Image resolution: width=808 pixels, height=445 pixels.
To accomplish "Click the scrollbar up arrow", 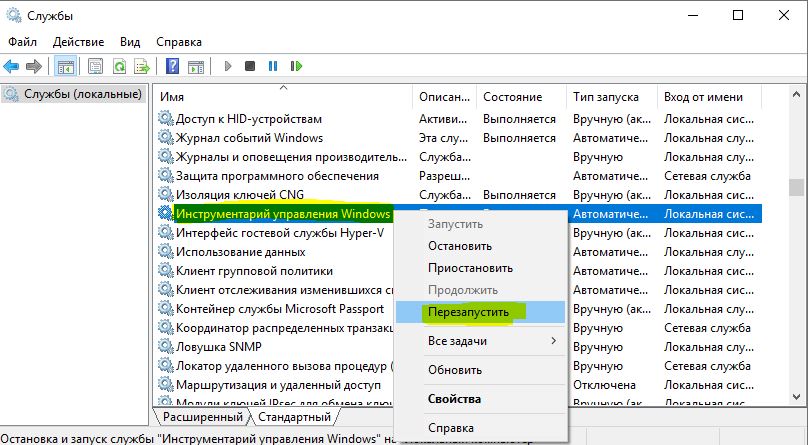I will point(796,95).
